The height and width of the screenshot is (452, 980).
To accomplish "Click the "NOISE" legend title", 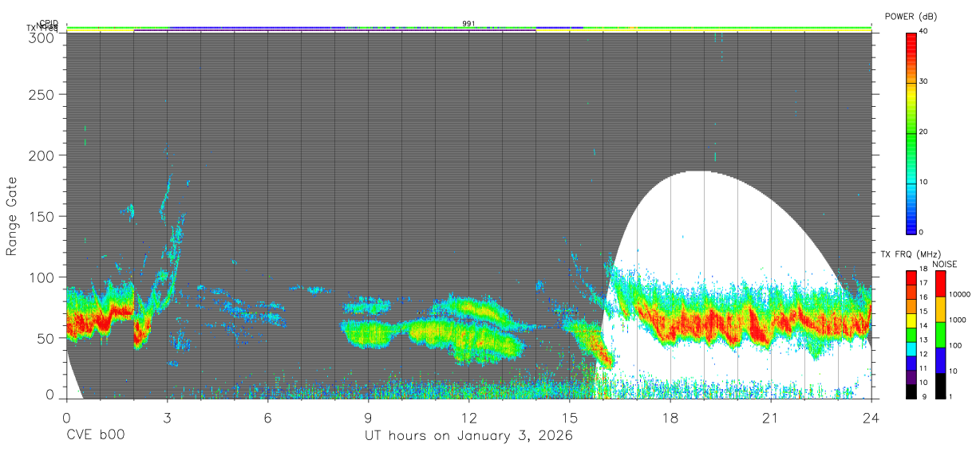I will coord(945,264).
